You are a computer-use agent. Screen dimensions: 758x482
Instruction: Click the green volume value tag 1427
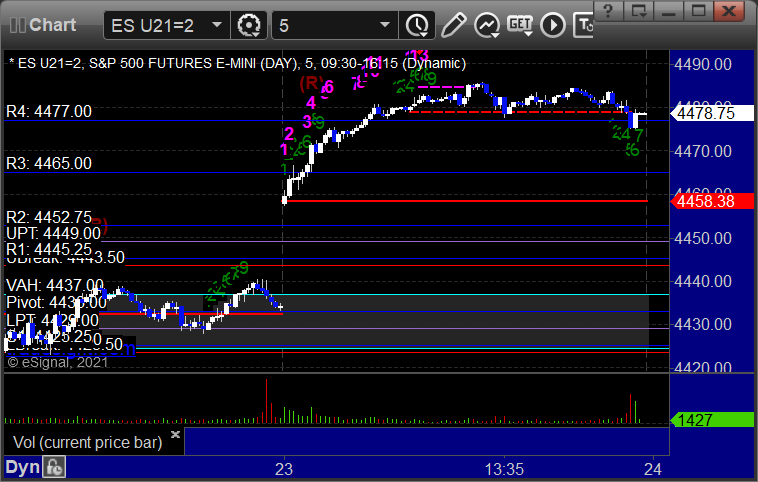point(712,420)
